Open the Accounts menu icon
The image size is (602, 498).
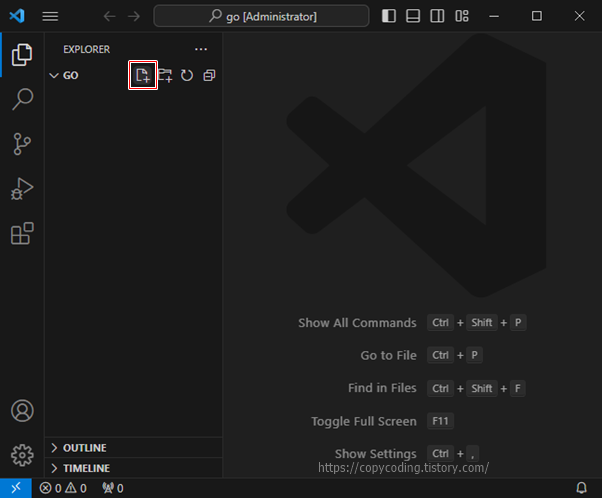pyautogui.click(x=22, y=410)
